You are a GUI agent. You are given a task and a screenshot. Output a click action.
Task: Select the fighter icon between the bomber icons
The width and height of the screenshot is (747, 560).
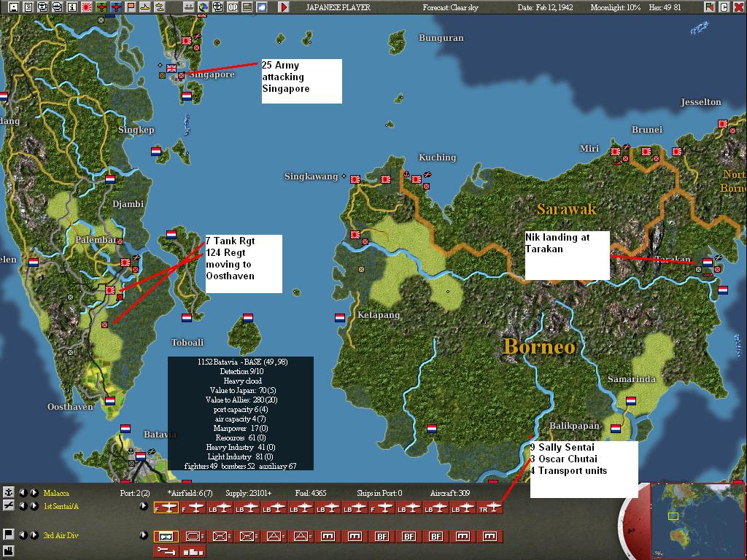click(382, 508)
